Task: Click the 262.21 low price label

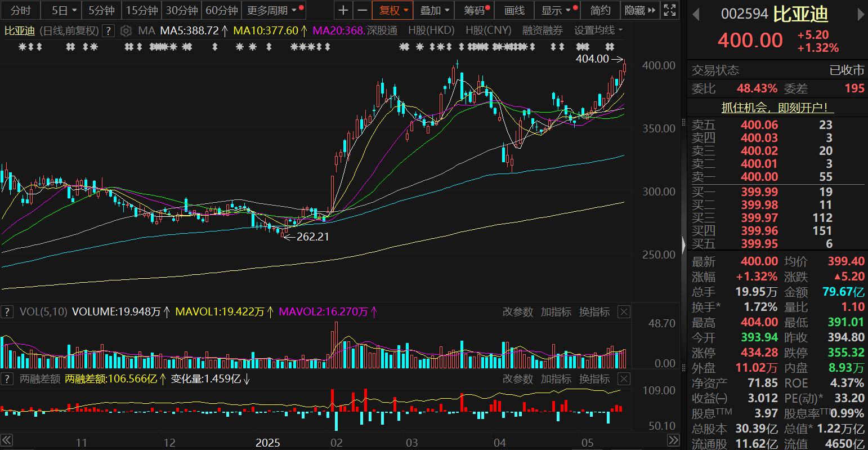Action: [x=312, y=237]
